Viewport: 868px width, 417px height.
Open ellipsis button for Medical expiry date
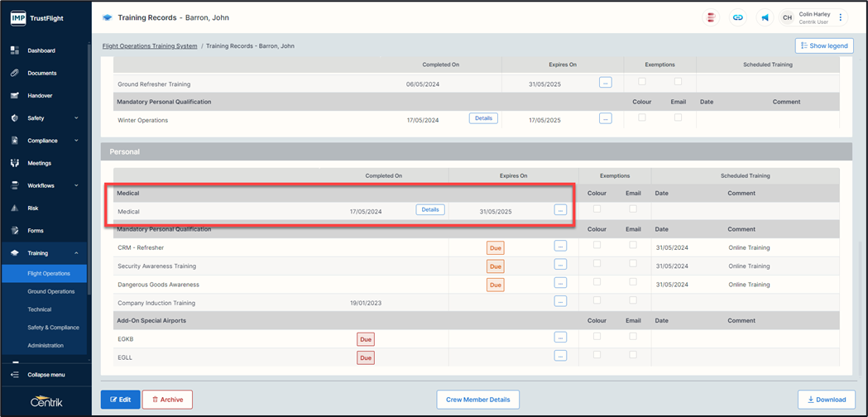[x=560, y=210]
